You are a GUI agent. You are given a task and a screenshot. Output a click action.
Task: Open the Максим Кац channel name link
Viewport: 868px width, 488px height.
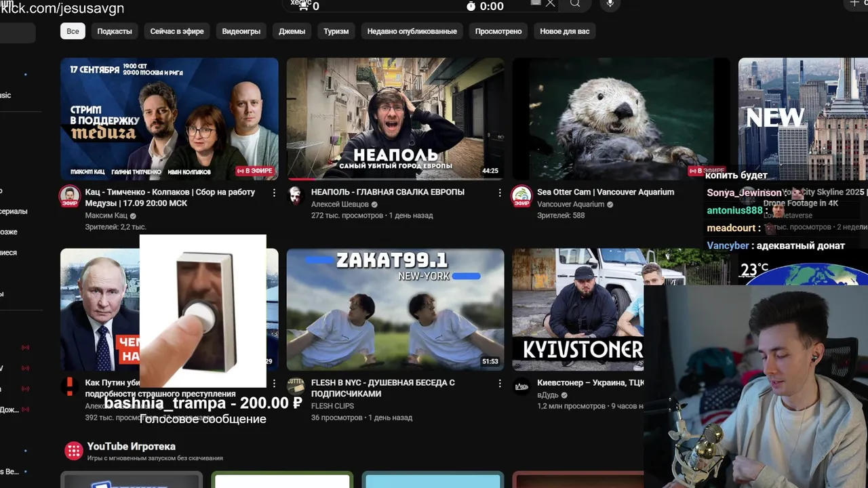[106, 216]
